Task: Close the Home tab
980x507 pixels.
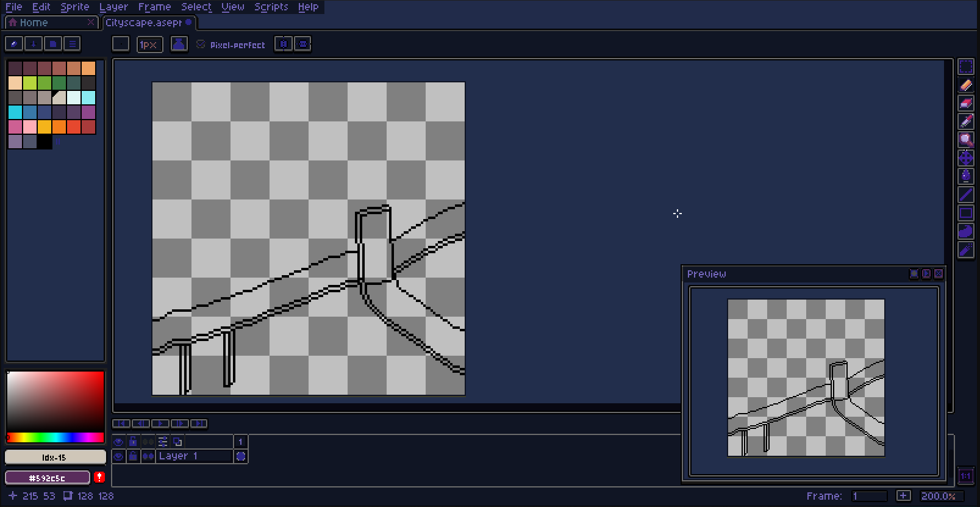Action: 91,22
